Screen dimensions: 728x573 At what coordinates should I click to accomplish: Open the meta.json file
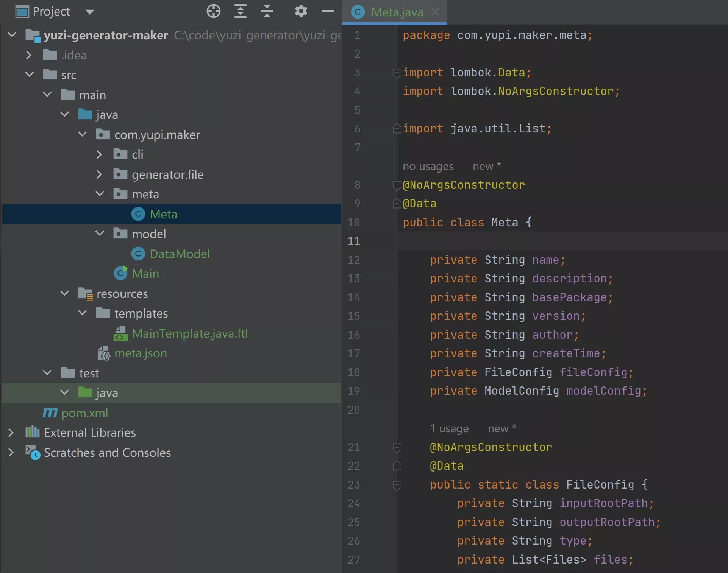(x=141, y=353)
